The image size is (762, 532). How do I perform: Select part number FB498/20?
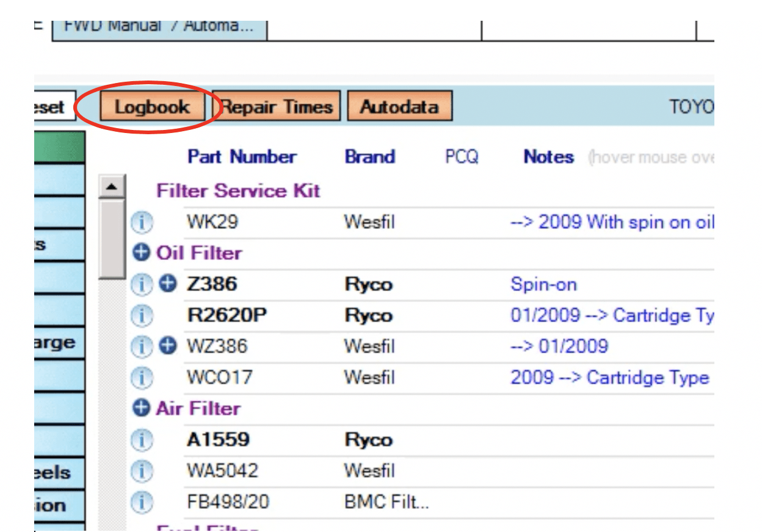tap(228, 503)
